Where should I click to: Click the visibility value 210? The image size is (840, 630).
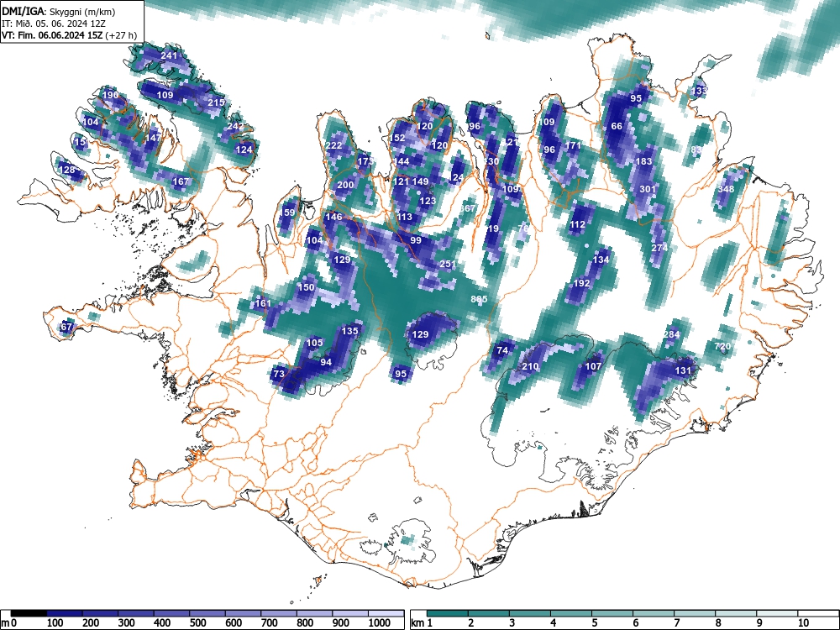530,366
